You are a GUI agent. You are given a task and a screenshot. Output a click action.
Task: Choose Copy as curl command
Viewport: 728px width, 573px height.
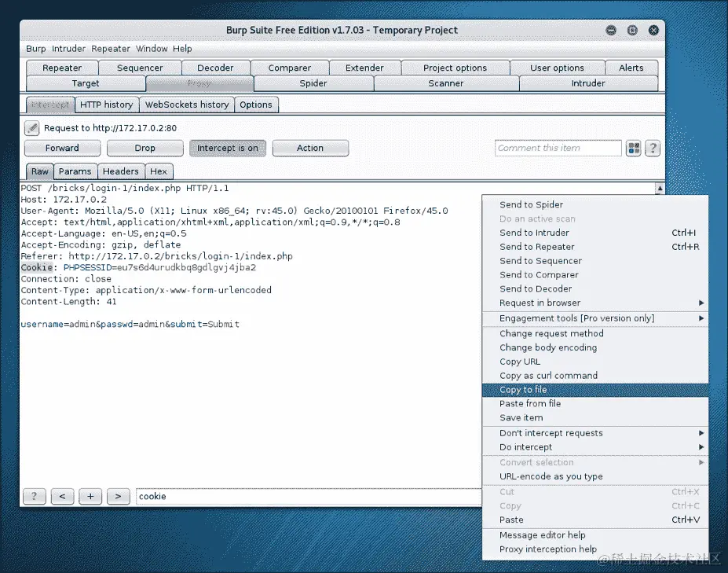(x=595, y=376)
